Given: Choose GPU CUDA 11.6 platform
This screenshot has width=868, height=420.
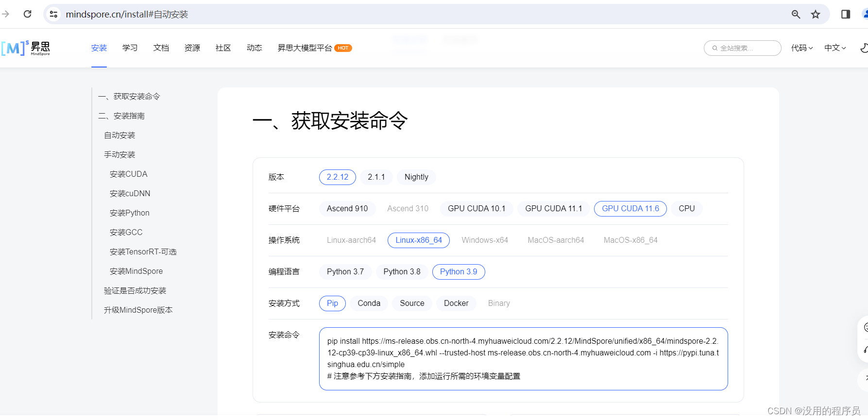Looking at the screenshot, I should coord(630,209).
